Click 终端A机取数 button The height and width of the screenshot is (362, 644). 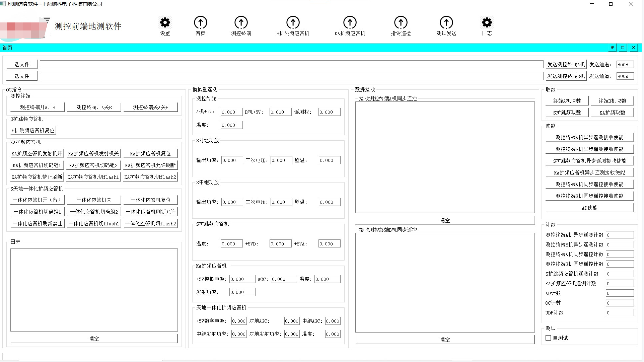point(567,101)
